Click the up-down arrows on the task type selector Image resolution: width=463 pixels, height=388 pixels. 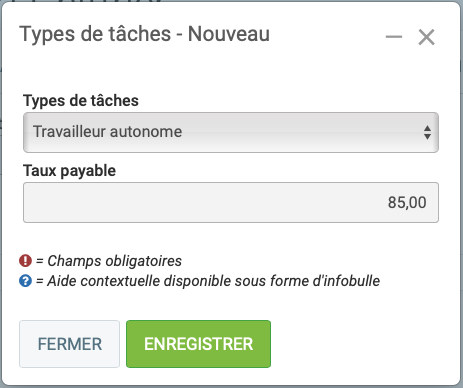click(x=427, y=132)
